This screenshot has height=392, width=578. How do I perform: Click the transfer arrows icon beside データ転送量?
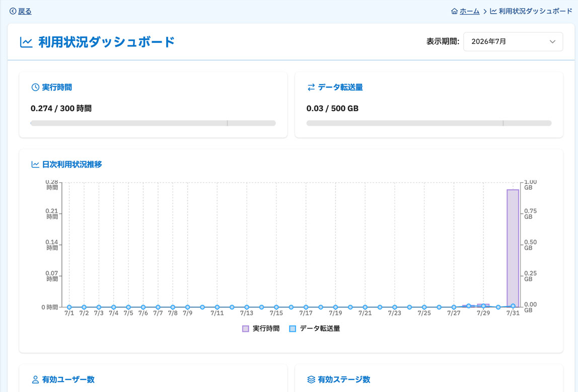(x=311, y=88)
